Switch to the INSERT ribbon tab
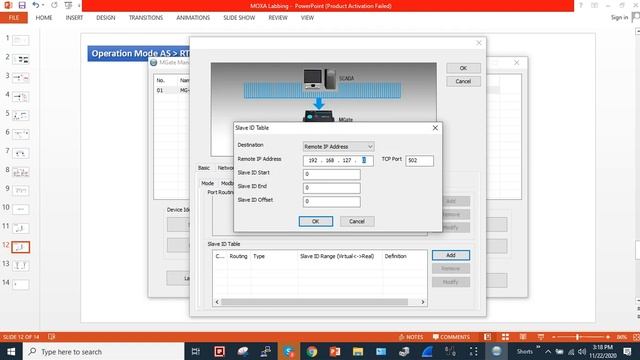This screenshot has height=360, width=640. click(74, 18)
